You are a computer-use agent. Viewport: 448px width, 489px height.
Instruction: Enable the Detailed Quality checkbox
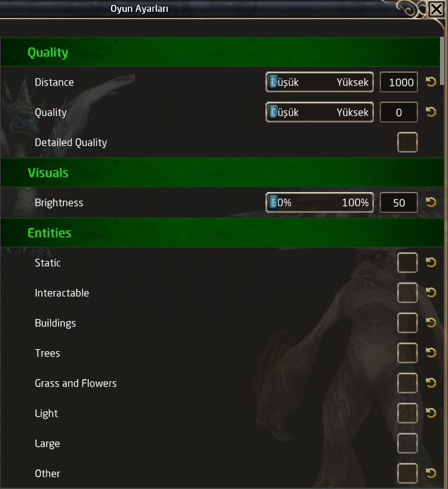coord(407,142)
